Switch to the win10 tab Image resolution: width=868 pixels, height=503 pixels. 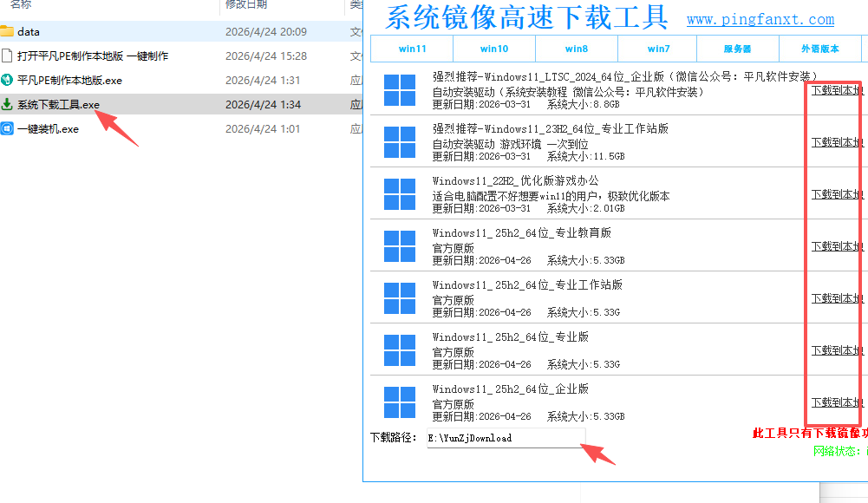click(x=493, y=49)
